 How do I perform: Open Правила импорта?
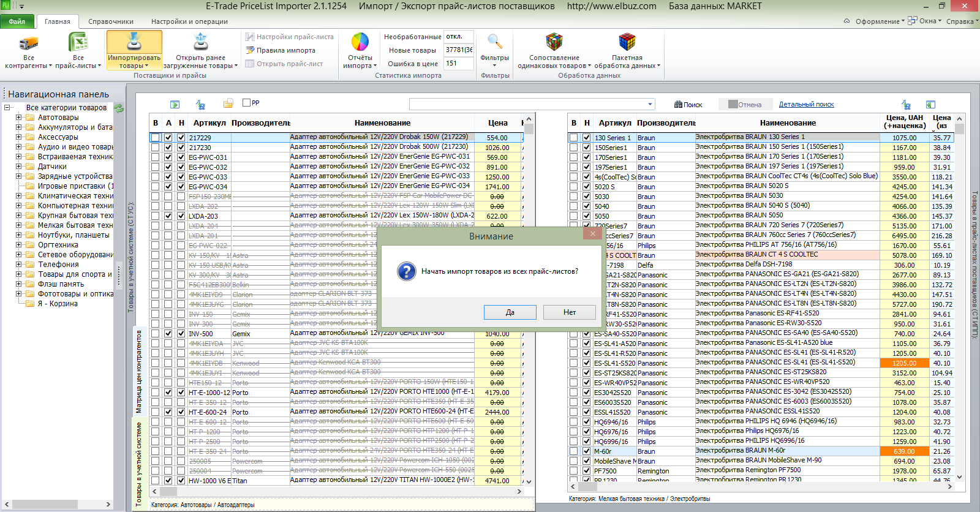point(281,50)
